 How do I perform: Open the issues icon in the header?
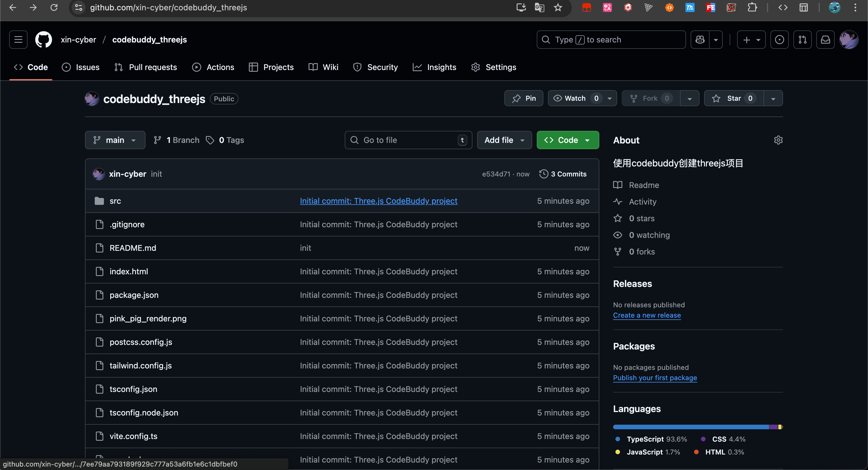779,40
